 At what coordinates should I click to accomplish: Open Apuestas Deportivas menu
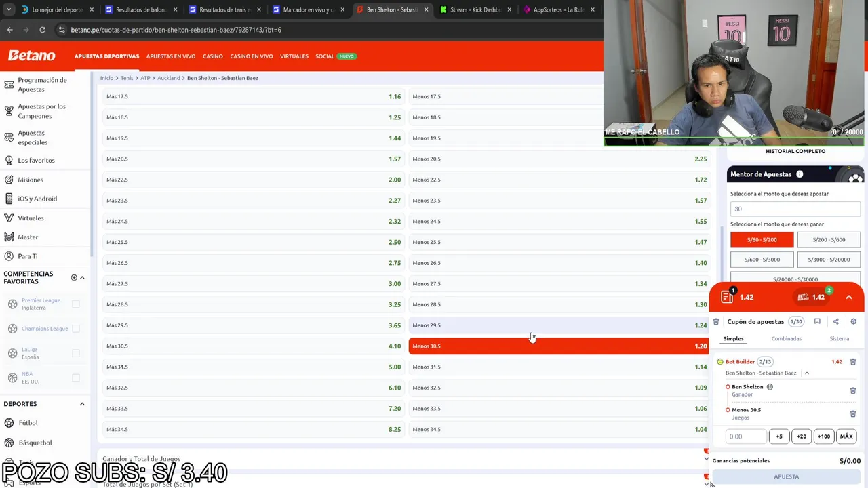(x=106, y=56)
